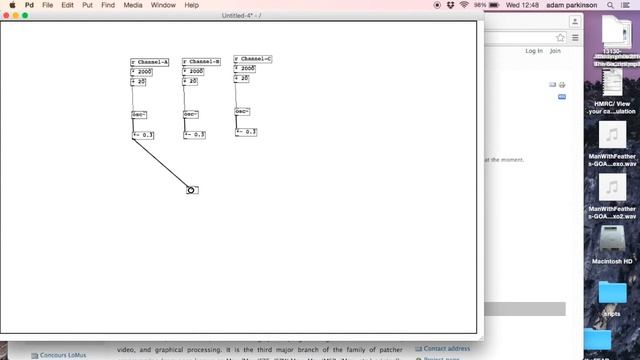Open the adam parkinson user menu

tap(571, 5)
